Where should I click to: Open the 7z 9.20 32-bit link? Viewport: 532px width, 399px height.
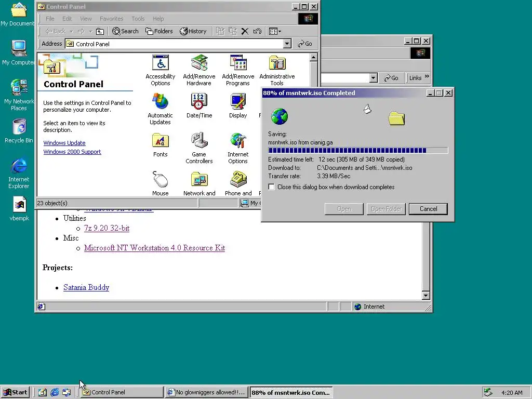click(107, 228)
